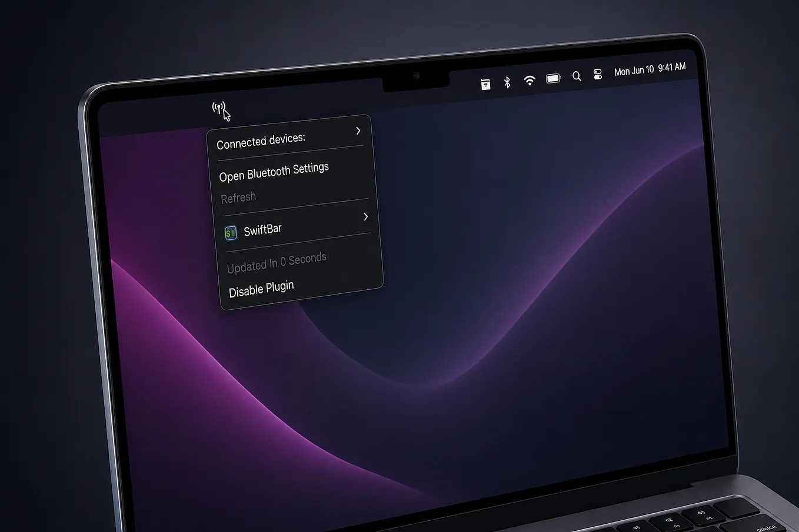Viewport: 799px width, 532px height.
Task: Click the Updated In 0 Seconds entry
Action: click(277, 262)
